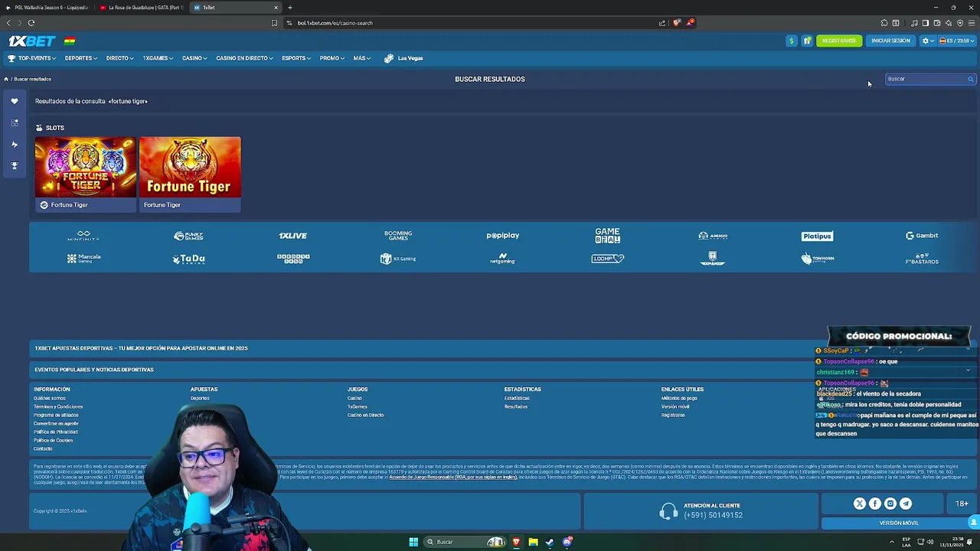Open Casino en Directo footer link
980x551 pixels.
[x=365, y=415]
